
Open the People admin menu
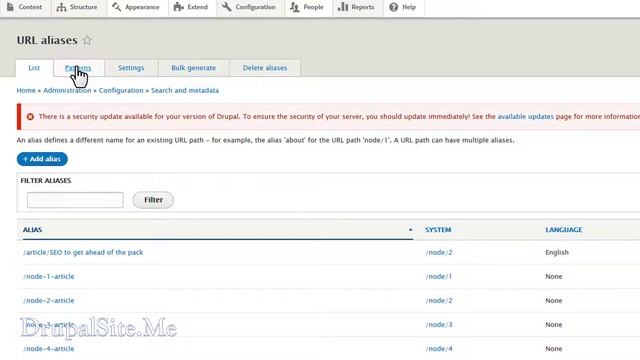[x=307, y=7]
